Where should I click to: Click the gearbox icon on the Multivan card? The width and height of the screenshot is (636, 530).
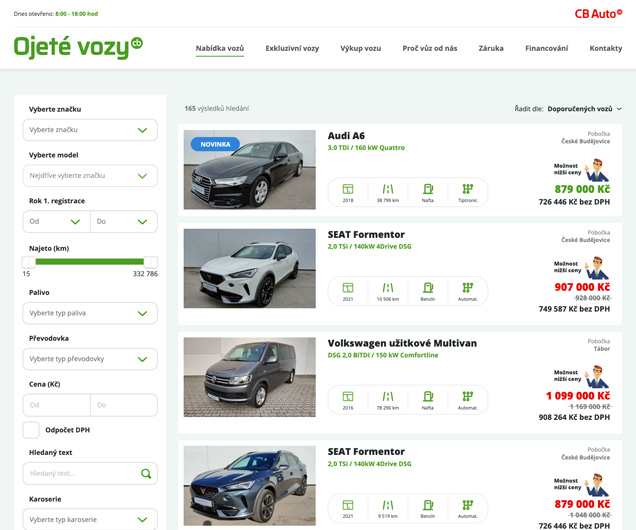(x=468, y=396)
